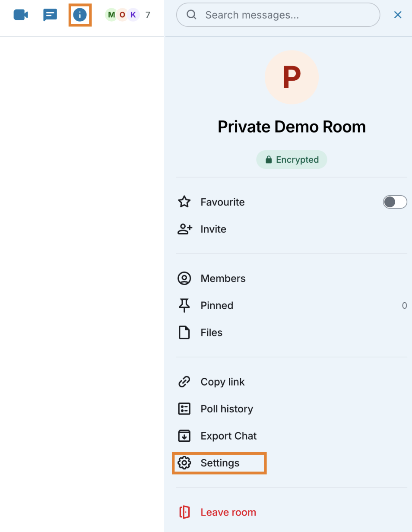Click the Export Chat download icon
The width and height of the screenshot is (412, 532).
pyautogui.click(x=184, y=436)
